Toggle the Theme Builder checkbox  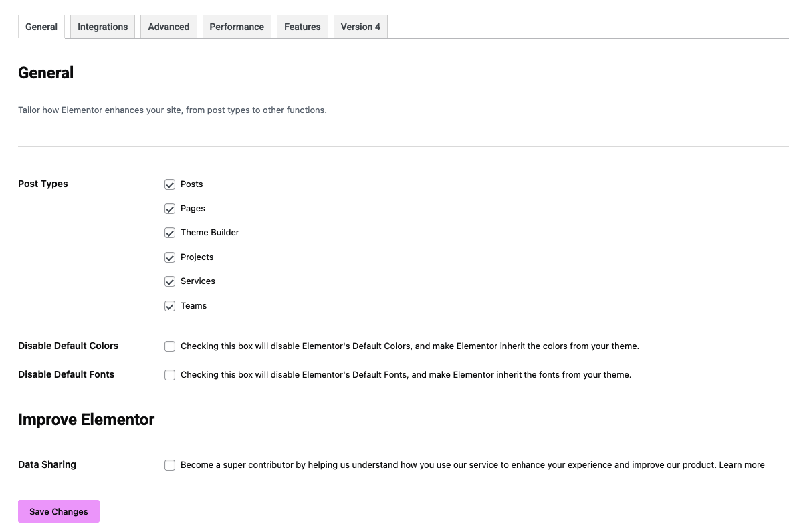[x=170, y=233]
